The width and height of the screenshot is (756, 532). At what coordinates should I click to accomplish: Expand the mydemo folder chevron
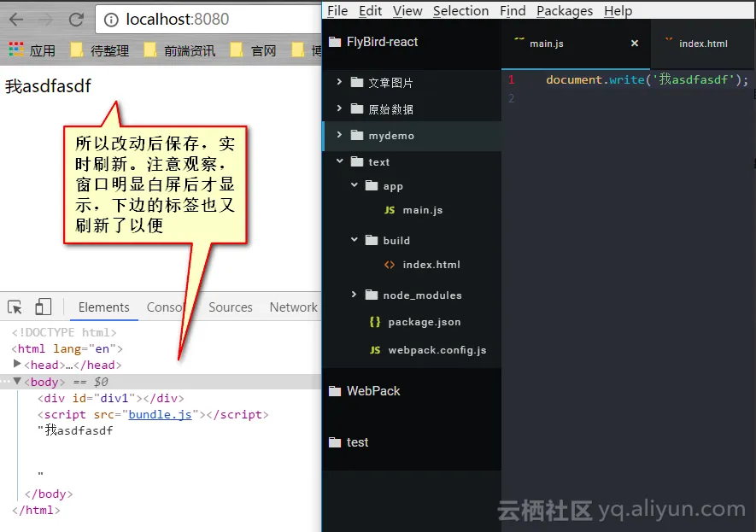tap(339, 135)
